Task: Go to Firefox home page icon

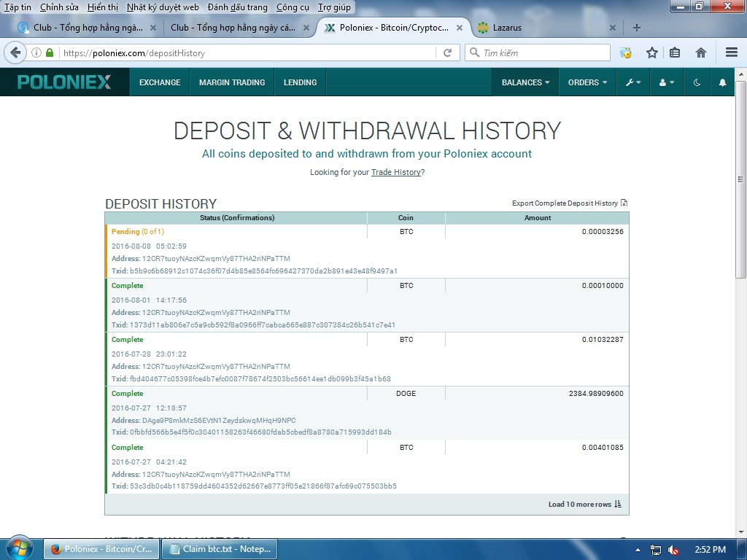Action: pos(700,52)
